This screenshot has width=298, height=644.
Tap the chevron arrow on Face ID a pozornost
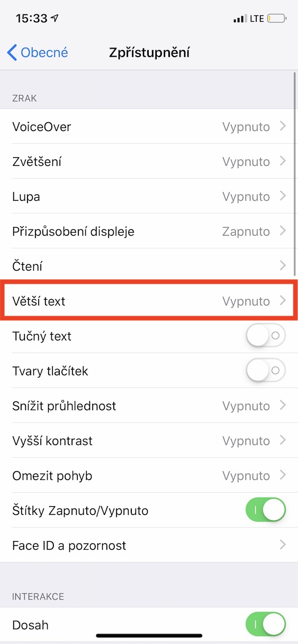(283, 545)
